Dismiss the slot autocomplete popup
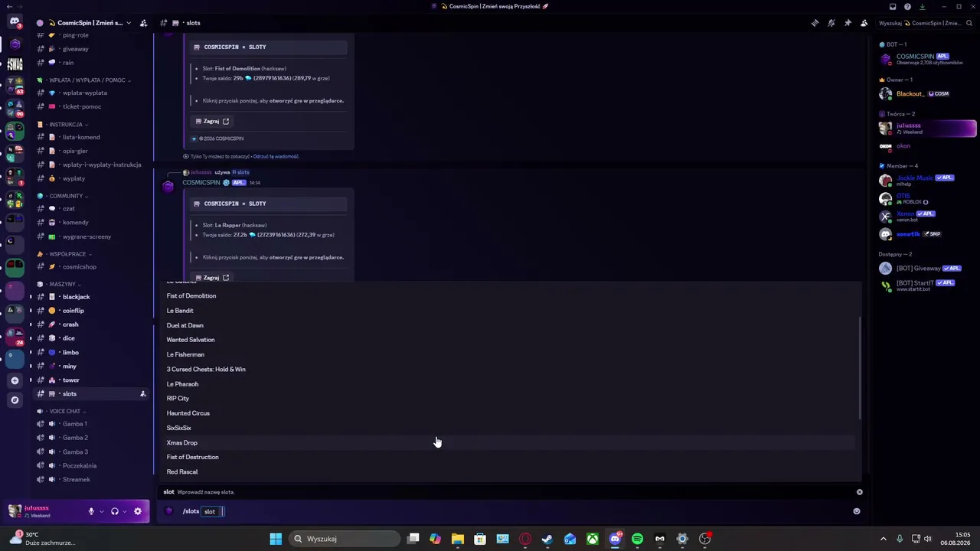 point(860,492)
